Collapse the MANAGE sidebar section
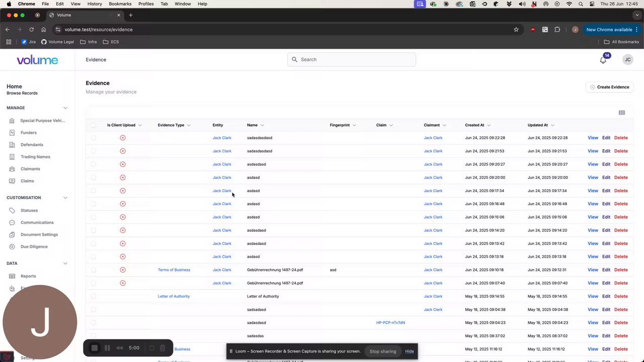Image resolution: width=644 pixels, height=362 pixels. tap(65, 108)
